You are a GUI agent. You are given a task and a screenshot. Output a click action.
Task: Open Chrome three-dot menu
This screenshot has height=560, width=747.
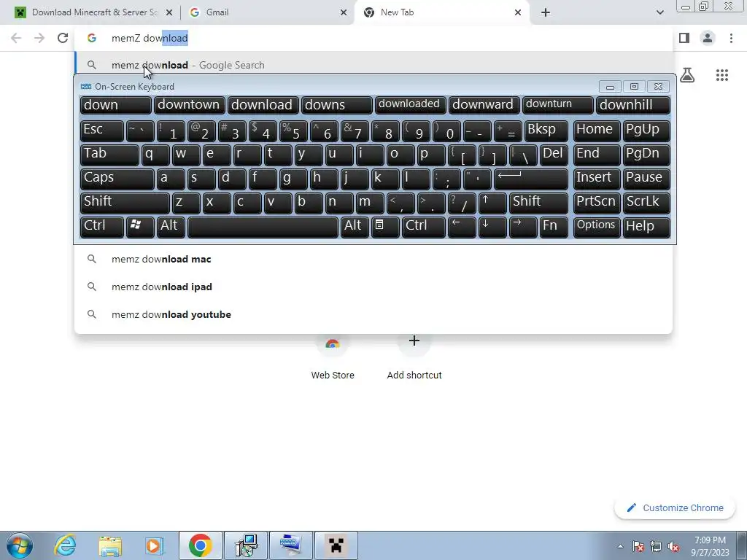[x=731, y=38]
